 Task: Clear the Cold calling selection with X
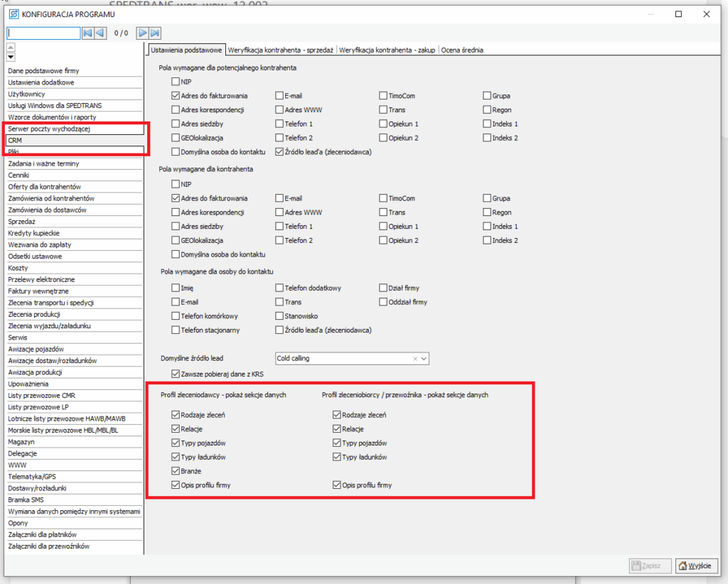click(x=414, y=359)
